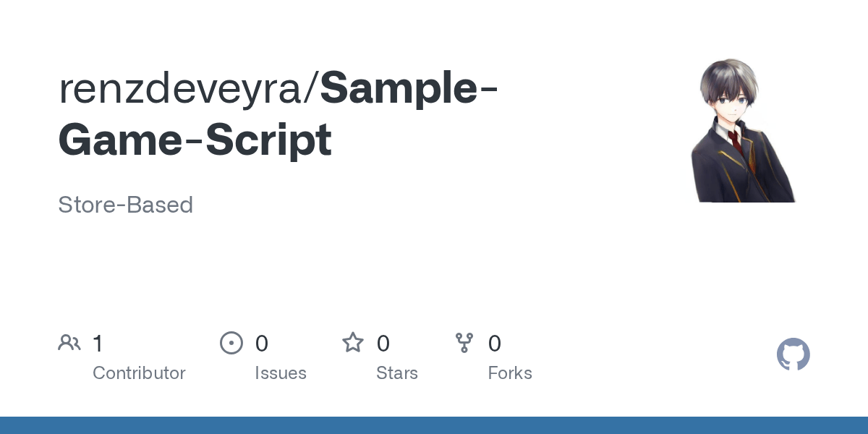The height and width of the screenshot is (434, 868).
Task: Click the Issues label
Action: tap(281, 373)
